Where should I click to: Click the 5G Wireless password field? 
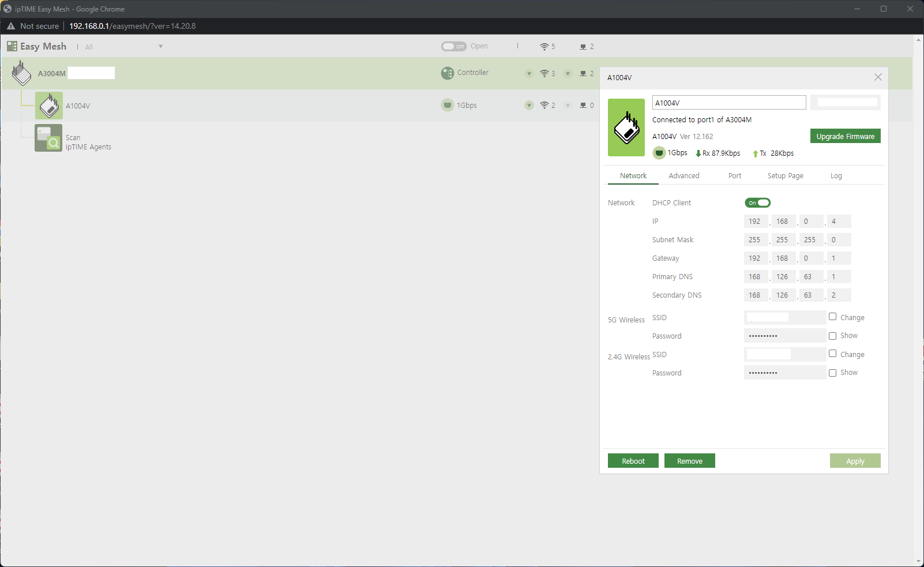coord(785,336)
